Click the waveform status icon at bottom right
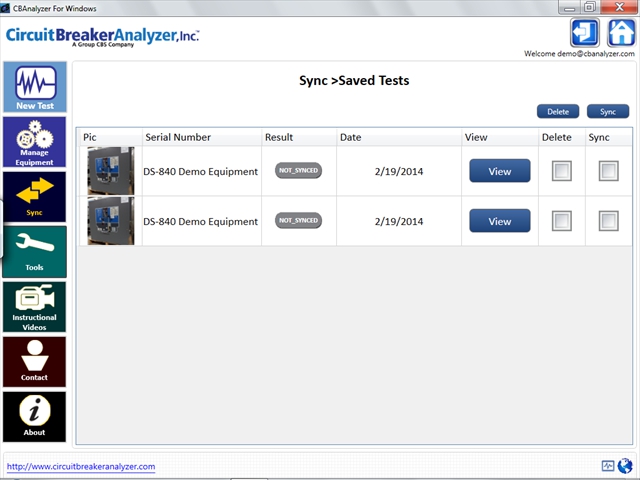Image resolution: width=640 pixels, height=480 pixels. 608,466
